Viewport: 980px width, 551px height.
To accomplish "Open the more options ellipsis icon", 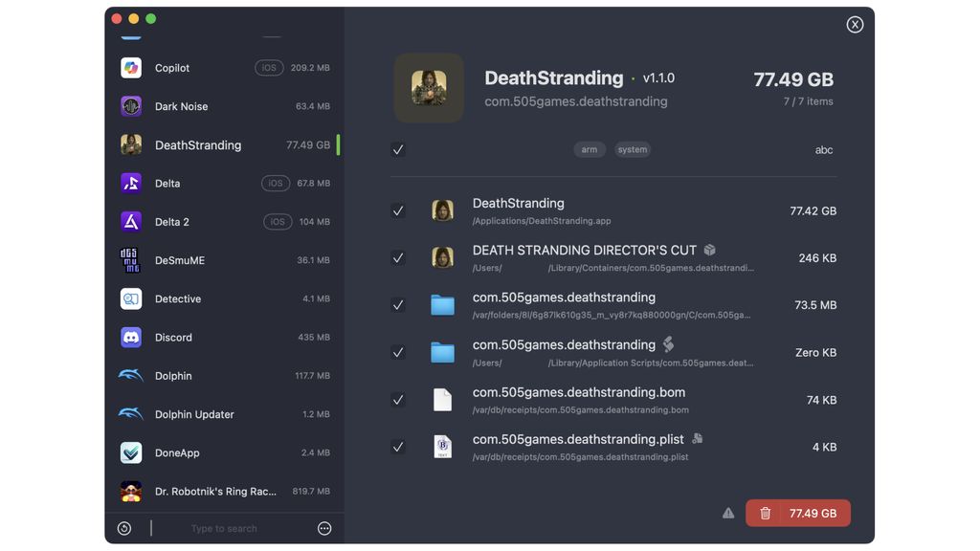I will point(324,528).
